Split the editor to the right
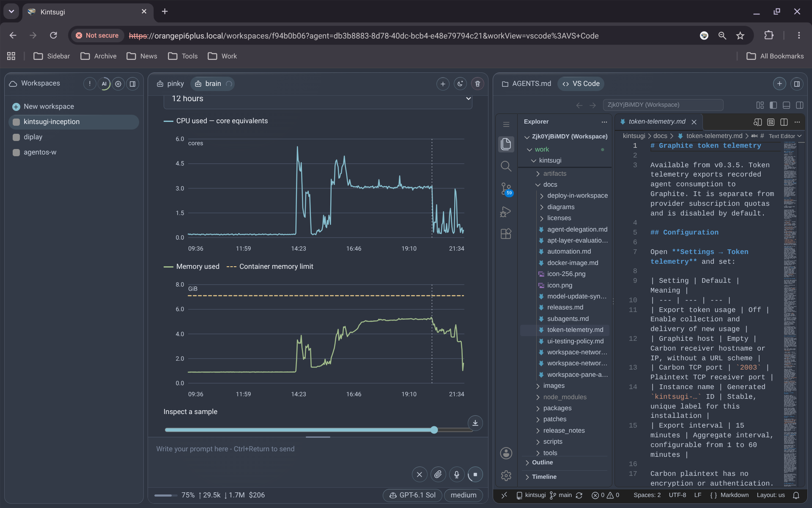Screen dimensions: 812x508 click(784, 122)
